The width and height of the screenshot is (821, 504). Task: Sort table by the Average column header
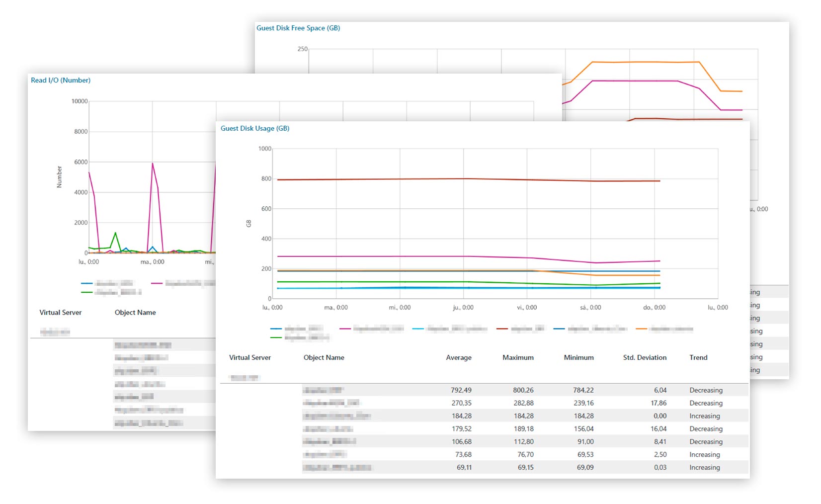tap(458, 358)
